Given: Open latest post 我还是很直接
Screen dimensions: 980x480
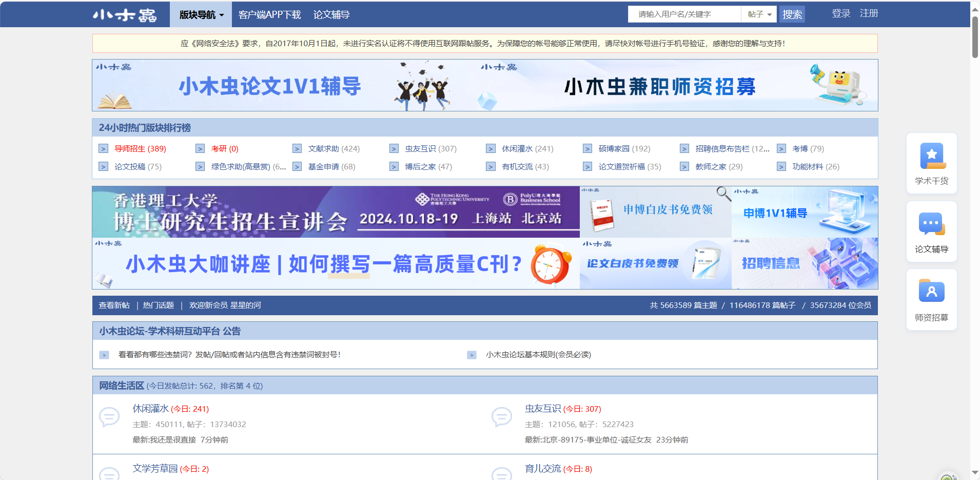Looking at the screenshot, I should (x=173, y=440).
